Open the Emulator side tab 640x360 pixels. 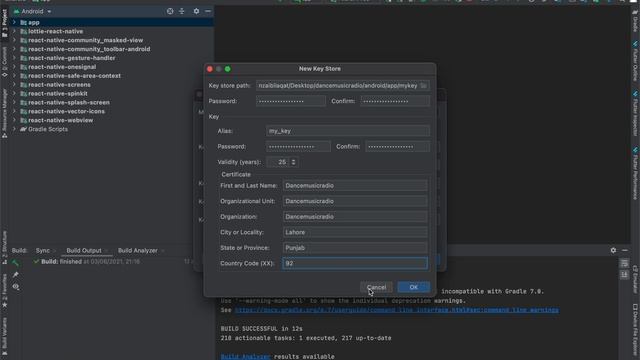[636, 279]
